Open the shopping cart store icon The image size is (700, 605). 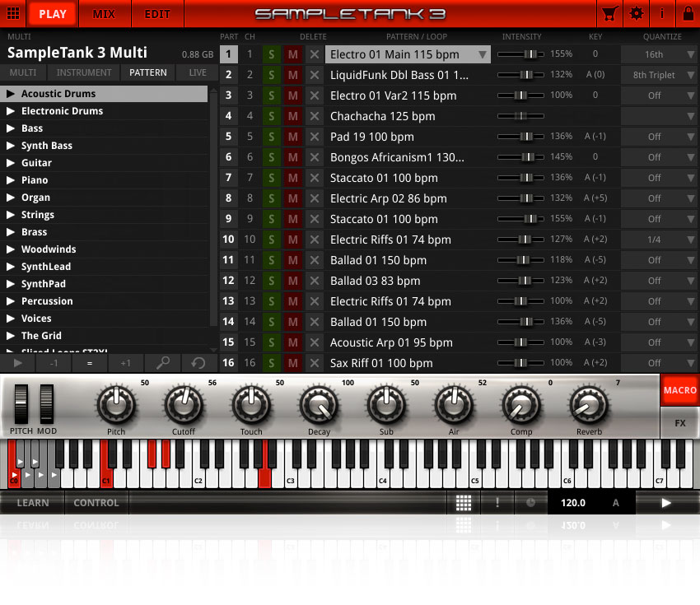tap(609, 13)
